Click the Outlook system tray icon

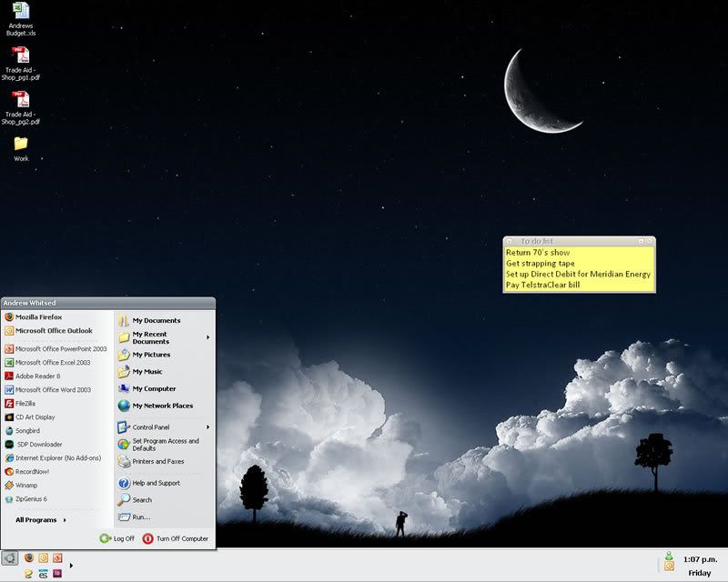669,567
